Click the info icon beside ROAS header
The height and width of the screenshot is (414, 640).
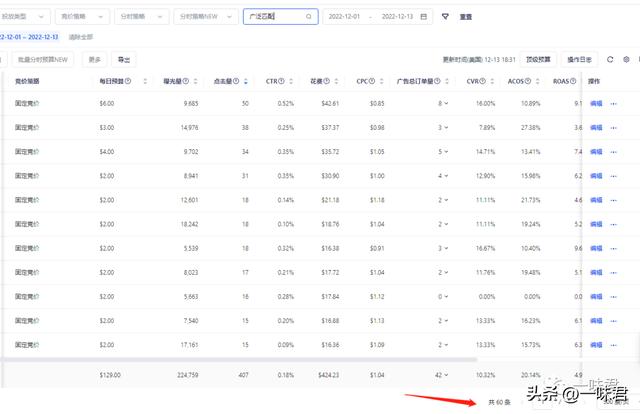click(573, 81)
